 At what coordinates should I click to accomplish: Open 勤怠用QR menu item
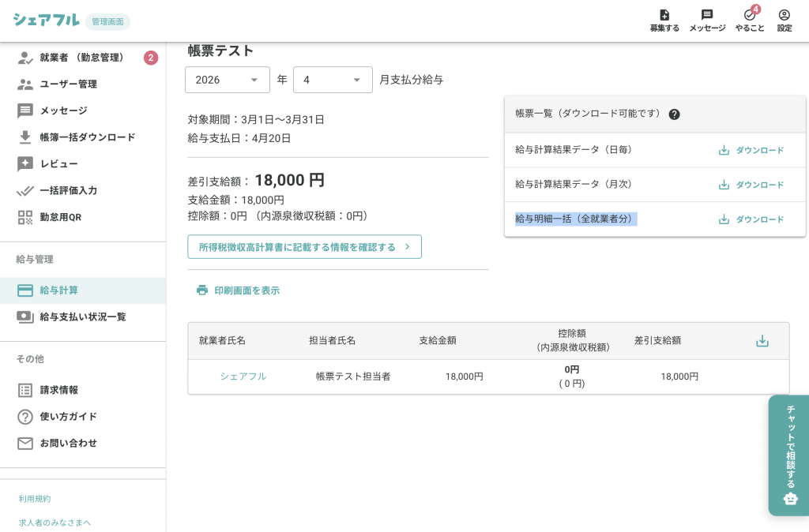[x=82, y=218]
